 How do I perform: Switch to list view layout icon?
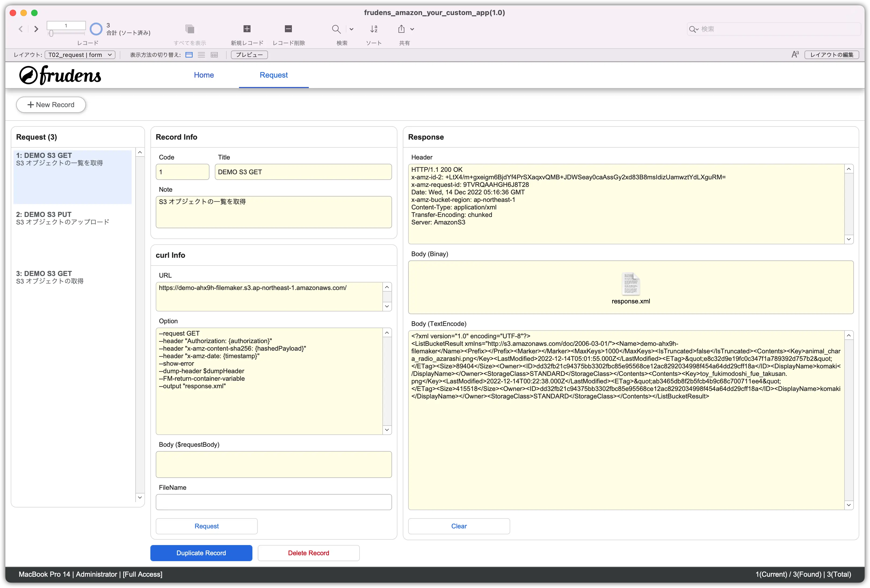[201, 55]
